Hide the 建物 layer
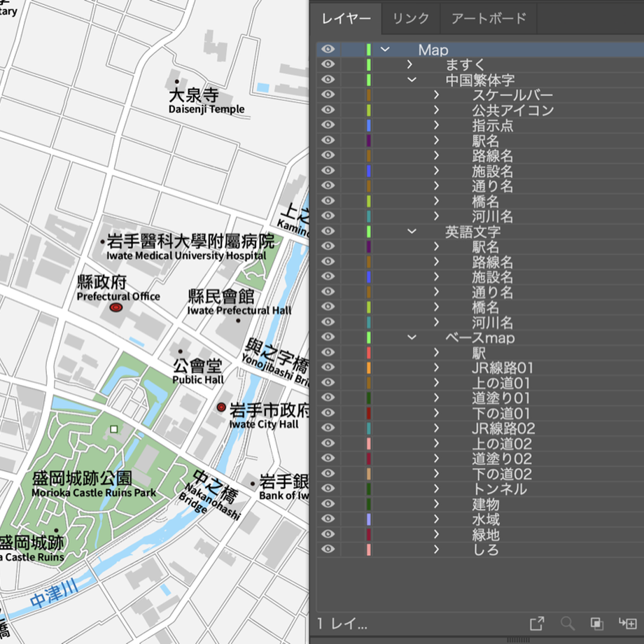Image resolution: width=644 pixels, height=644 pixels. point(328,503)
